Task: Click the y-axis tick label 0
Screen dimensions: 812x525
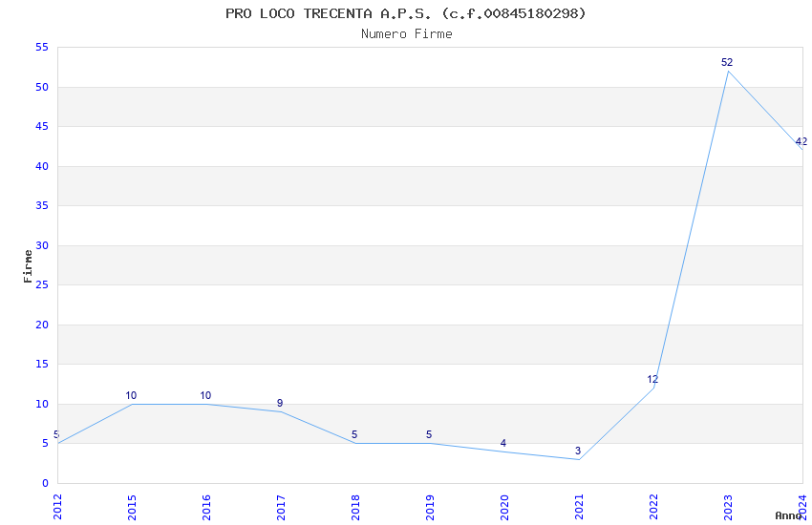Action: 45,483
